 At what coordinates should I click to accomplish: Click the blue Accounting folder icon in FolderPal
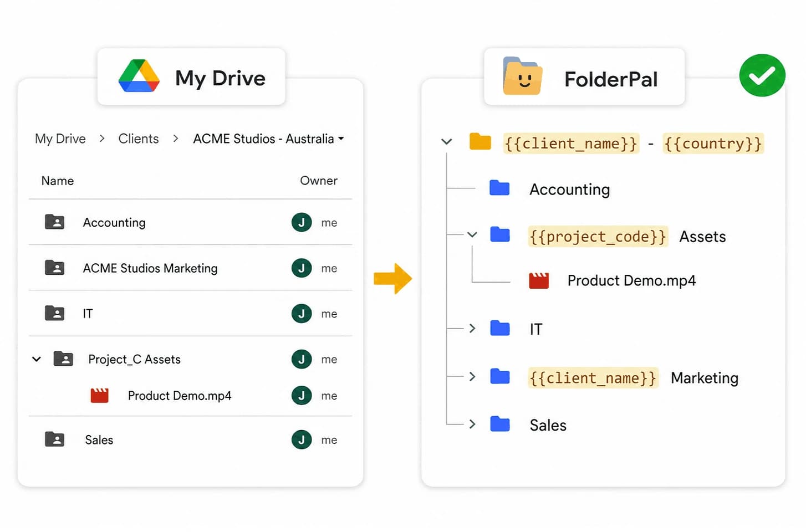pyautogui.click(x=499, y=188)
